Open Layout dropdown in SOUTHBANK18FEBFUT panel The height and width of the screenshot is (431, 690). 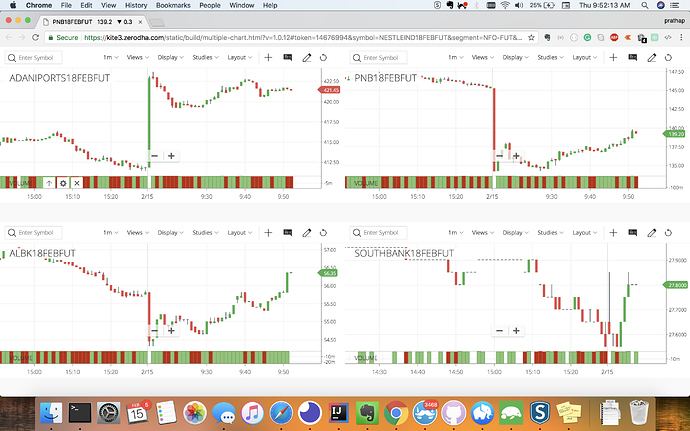[585, 232]
